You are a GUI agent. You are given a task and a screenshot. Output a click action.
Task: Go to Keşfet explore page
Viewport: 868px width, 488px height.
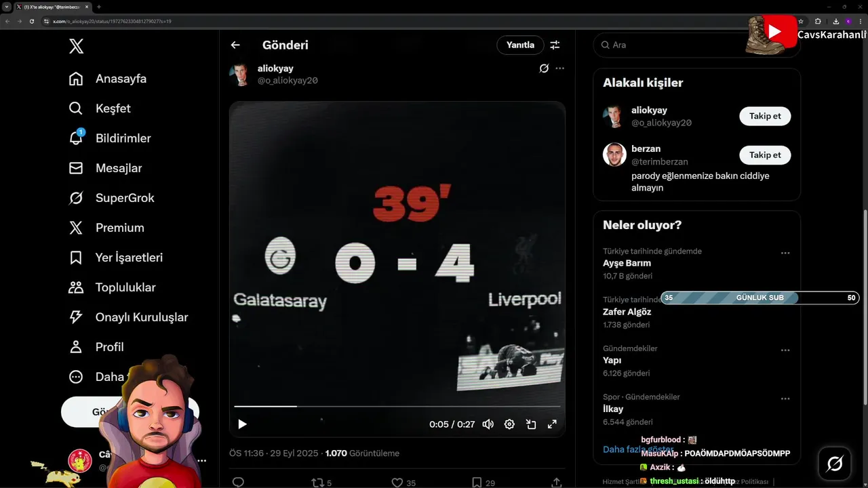tap(100, 108)
